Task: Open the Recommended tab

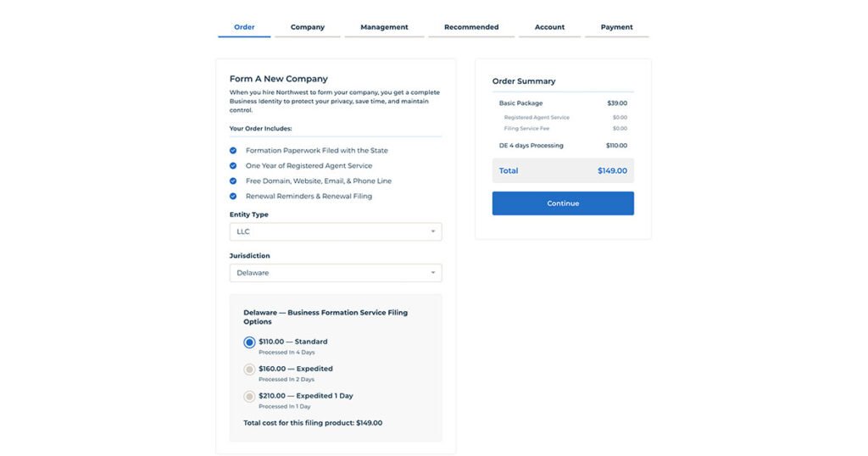Action: (471, 27)
